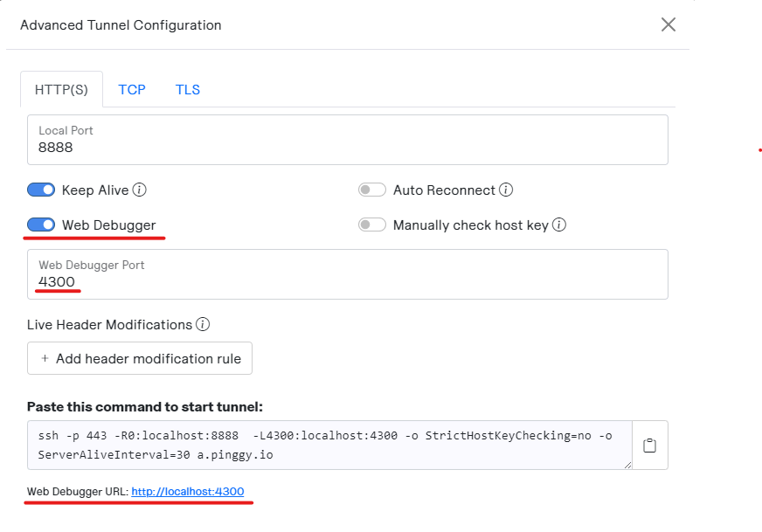Show info about Manually check host key

[x=559, y=225]
